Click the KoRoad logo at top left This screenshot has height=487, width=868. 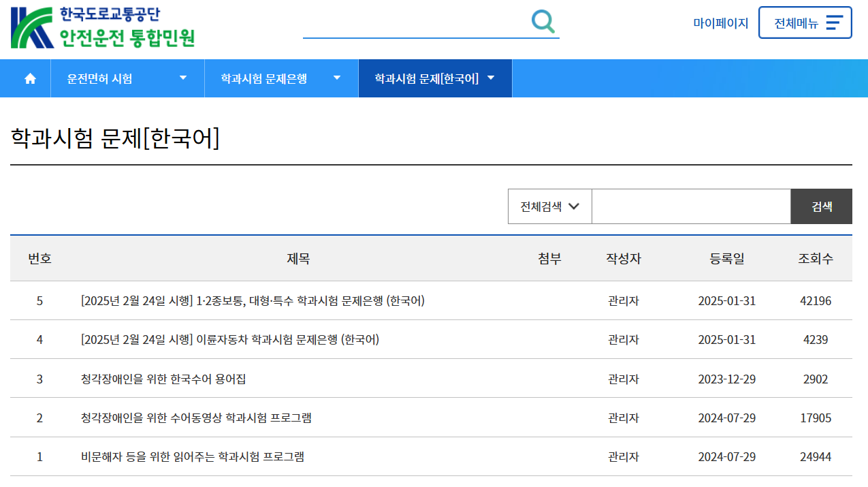103,27
